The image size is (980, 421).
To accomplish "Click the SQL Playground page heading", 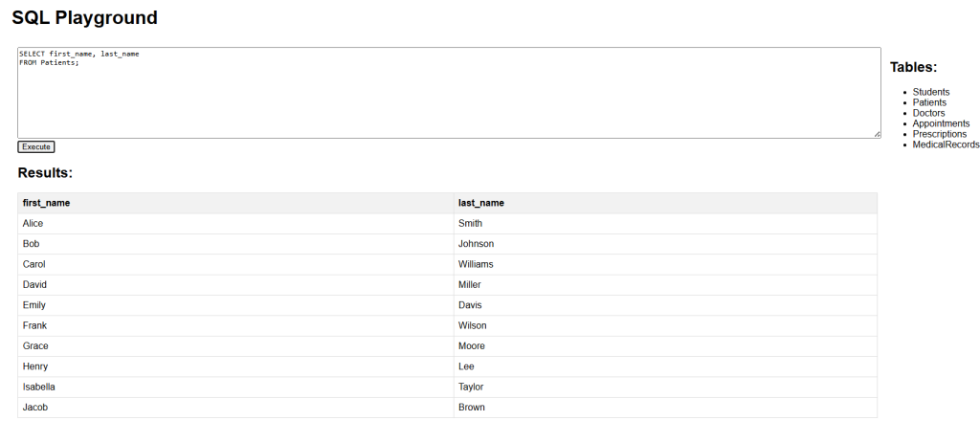I will tap(84, 17).
